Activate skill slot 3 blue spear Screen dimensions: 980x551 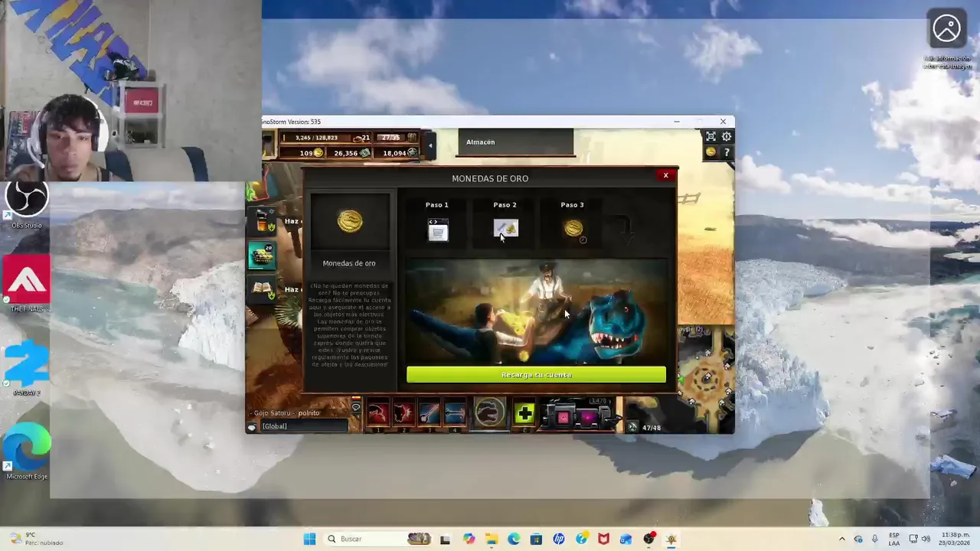(x=430, y=415)
